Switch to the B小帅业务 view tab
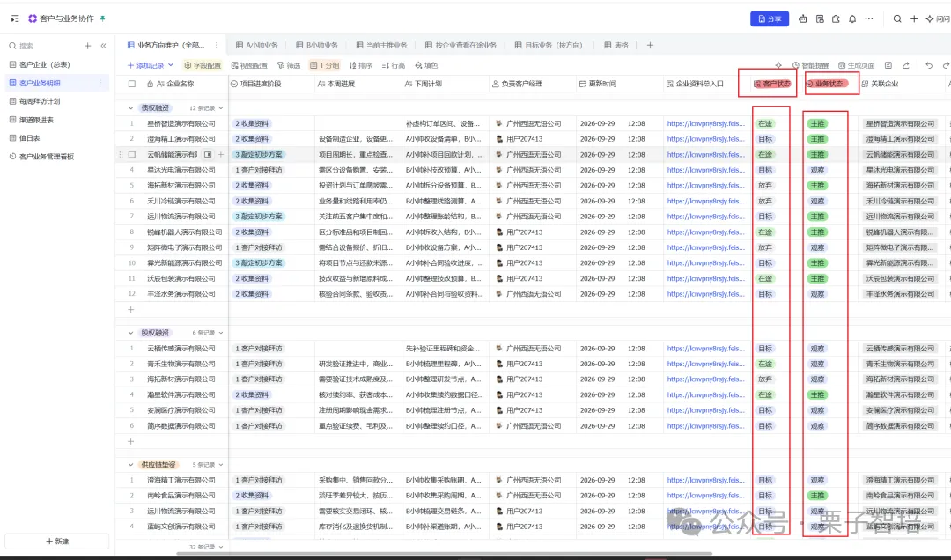Image resolution: width=951 pixels, height=560 pixels. (317, 45)
